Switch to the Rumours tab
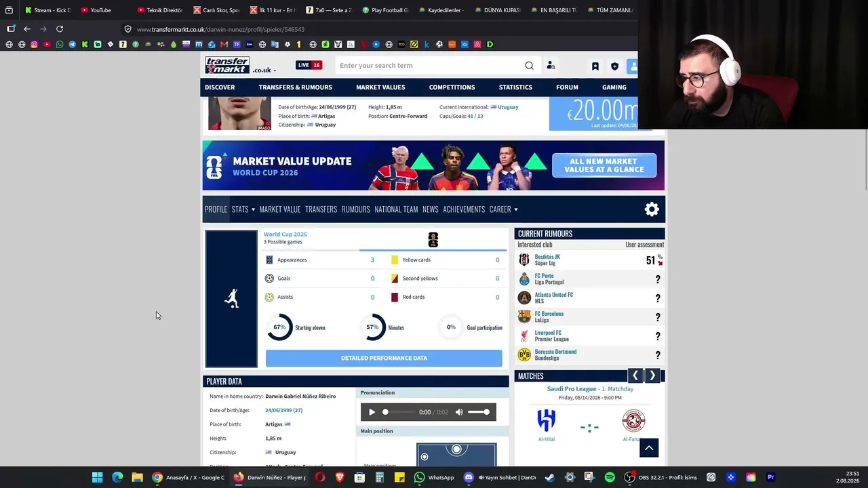Image resolution: width=868 pixels, height=488 pixels. [x=355, y=209]
